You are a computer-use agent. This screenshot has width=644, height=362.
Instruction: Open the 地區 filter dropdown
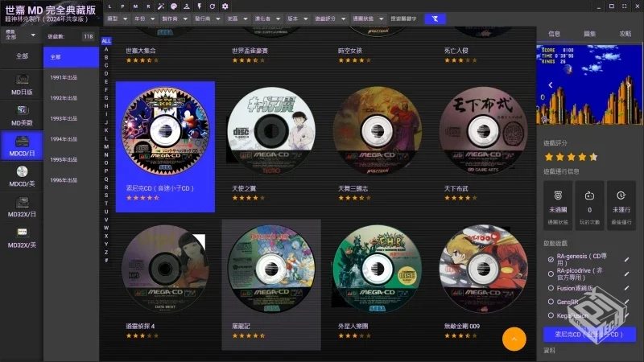point(237,19)
